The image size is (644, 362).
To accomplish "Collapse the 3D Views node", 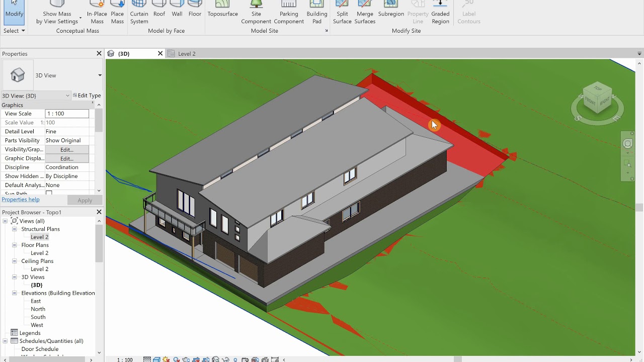I will [x=15, y=277].
